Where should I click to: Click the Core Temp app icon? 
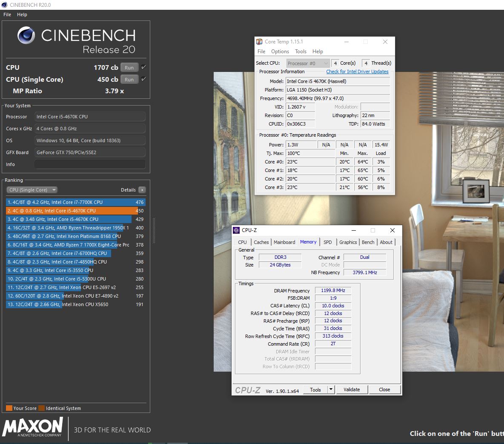[x=259, y=42]
